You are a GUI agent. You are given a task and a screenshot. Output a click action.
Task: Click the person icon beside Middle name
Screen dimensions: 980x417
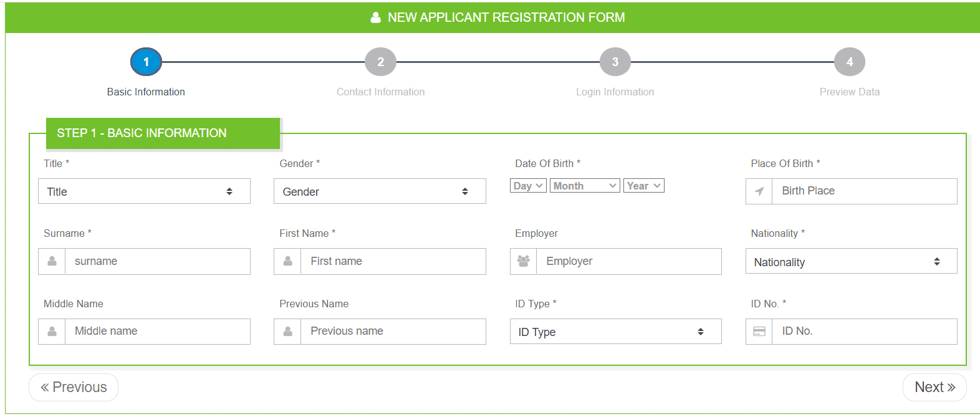coord(52,332)
